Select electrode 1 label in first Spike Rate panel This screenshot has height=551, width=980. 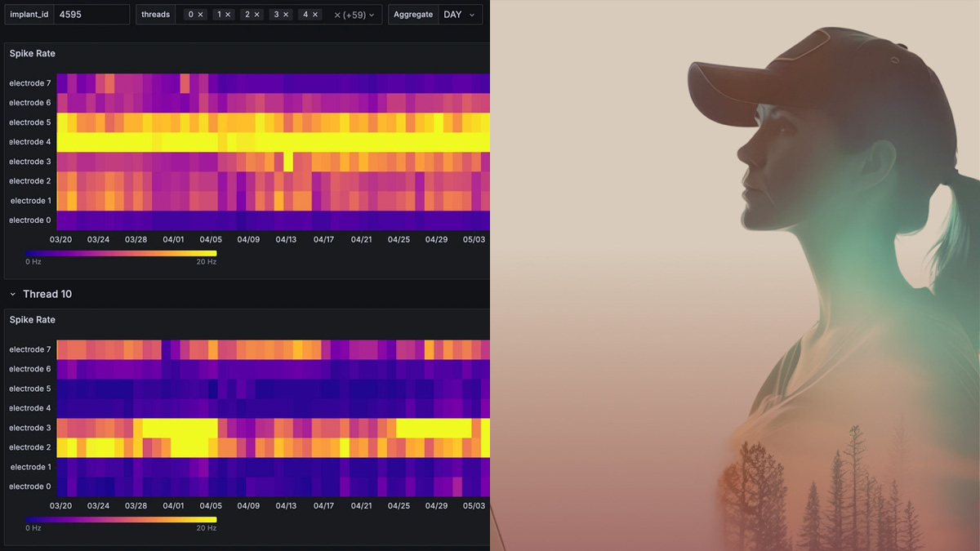point(30,201)
